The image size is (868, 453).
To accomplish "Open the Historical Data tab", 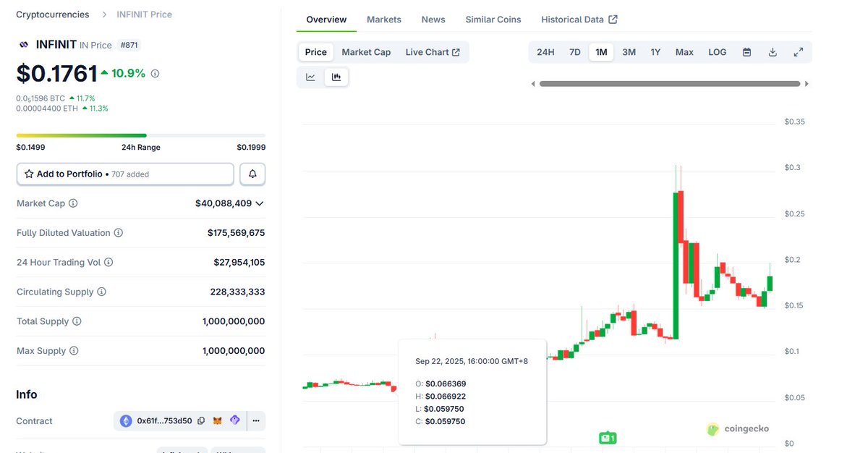I will [579, 20].
